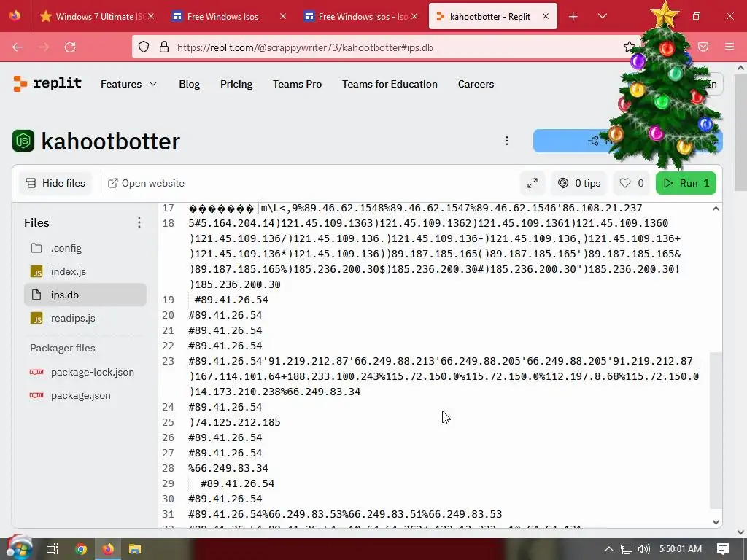Open the Pricing page
Screen dimensions: 747x560
(x=236, y=84)
